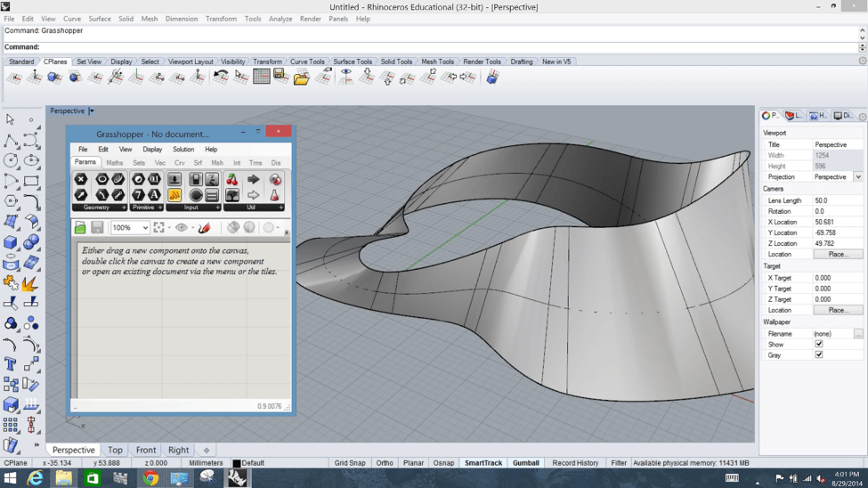Click the Grasshopper Circle parameter icon
Image resolution: width=868 pixels, height=488 pixels.
(x=101, y=179)
